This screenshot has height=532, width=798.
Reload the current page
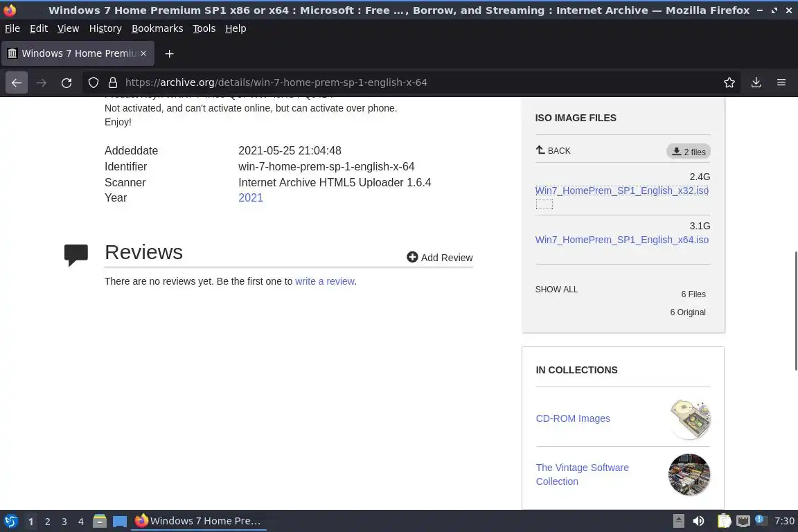click(66, 82)
